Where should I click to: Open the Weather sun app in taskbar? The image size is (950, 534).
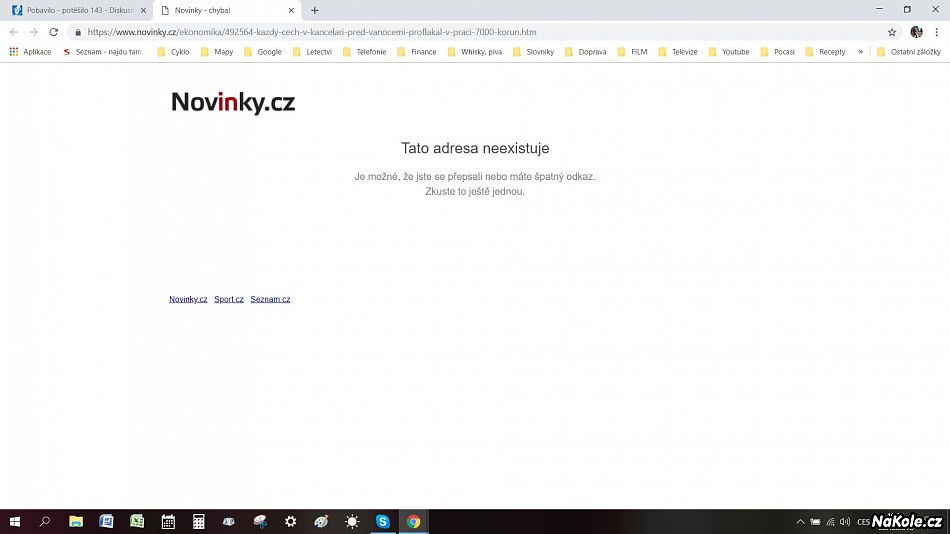click(352, 521)
